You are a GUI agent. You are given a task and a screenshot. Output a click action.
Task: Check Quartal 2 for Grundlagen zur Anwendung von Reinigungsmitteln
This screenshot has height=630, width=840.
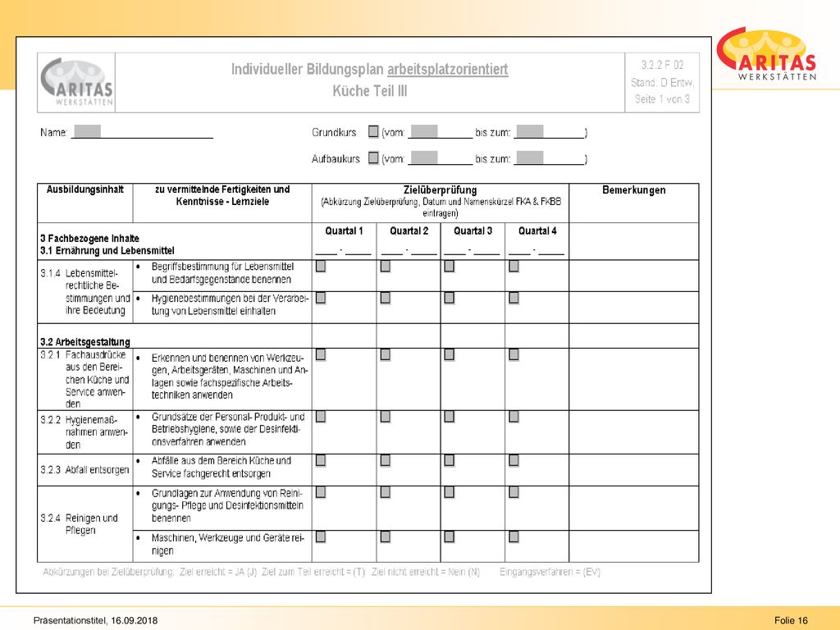386,492
